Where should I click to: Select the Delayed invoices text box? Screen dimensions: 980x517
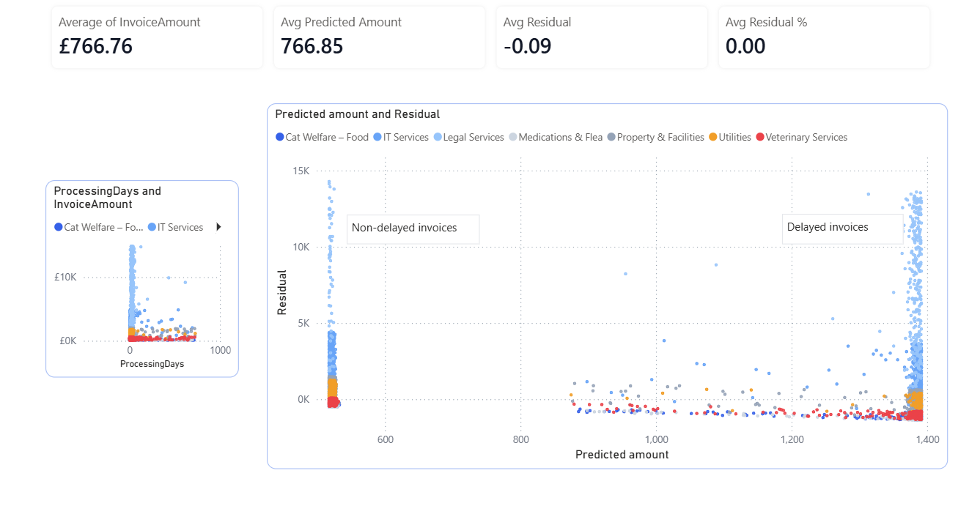[843, 228]
